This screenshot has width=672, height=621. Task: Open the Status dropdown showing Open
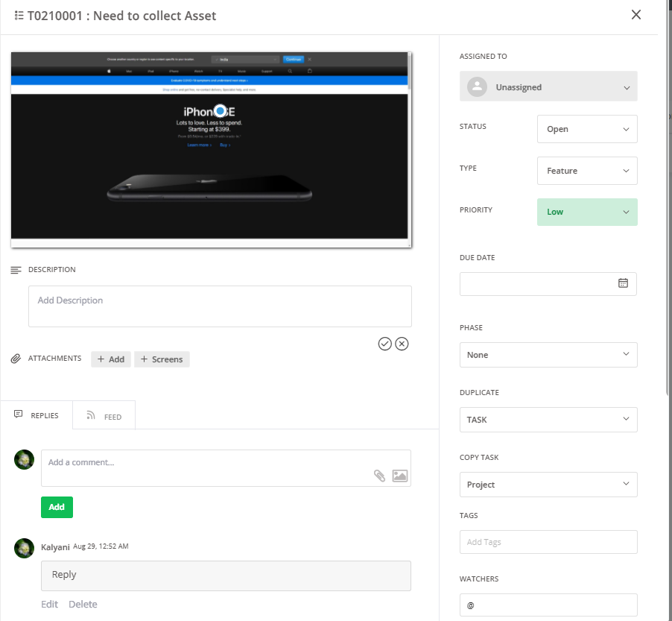pos(587,129)
